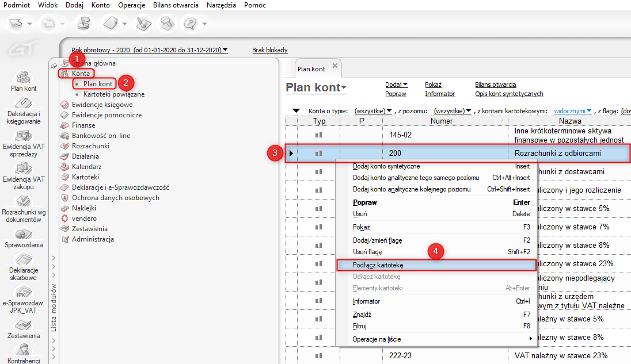The width and height of the screenshot is (631, 364).
Task: Select Kartoteki powiązane in the tree
Action: tap(113, 94)
